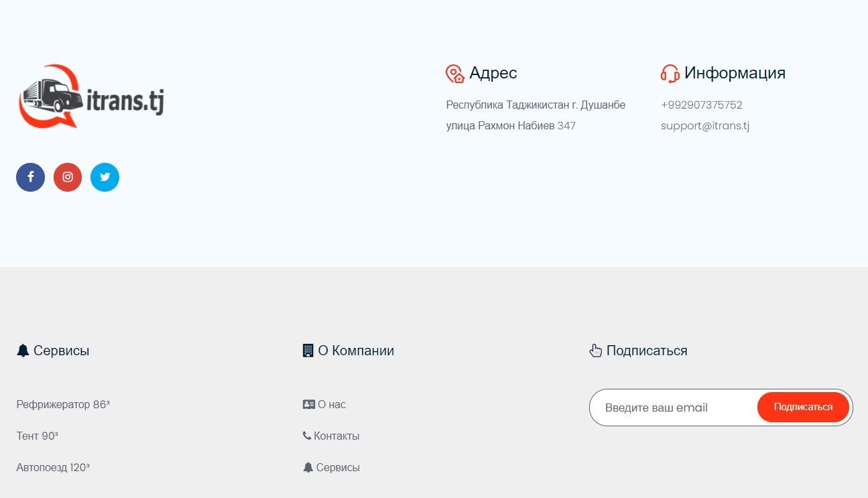868x498 pixels.
Task: Open the Тент 90³ service link
Action: coord(38,436)
